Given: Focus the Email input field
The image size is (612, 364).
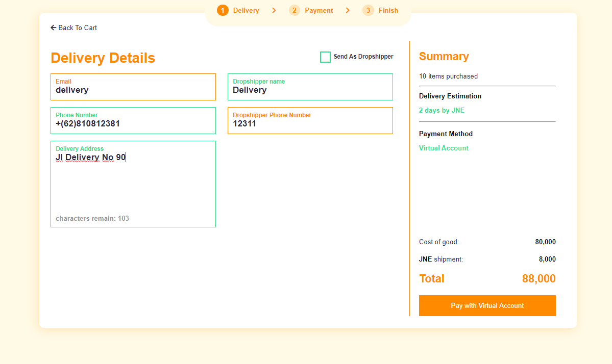Looking at the screenshot, I should [x=133, y=87].
